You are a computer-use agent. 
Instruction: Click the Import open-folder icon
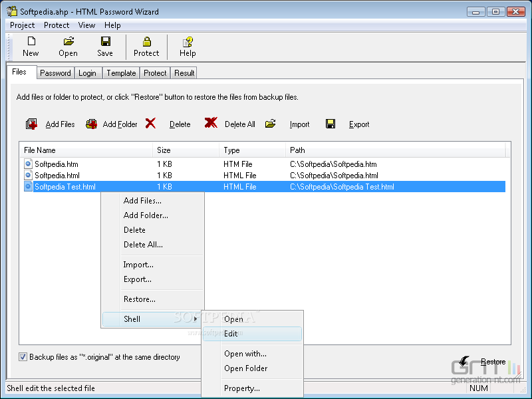(x=270, y=124)
